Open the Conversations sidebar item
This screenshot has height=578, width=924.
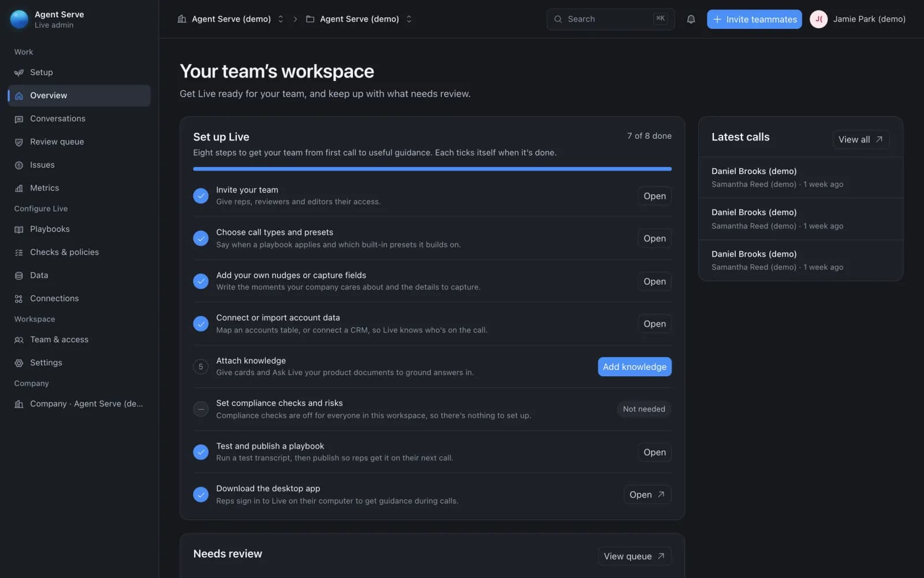(x=79, y=118)
